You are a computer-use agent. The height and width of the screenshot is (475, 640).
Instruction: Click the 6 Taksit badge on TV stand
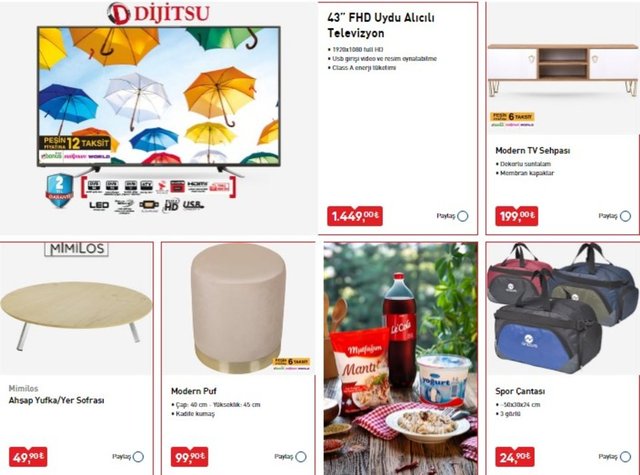512,117
